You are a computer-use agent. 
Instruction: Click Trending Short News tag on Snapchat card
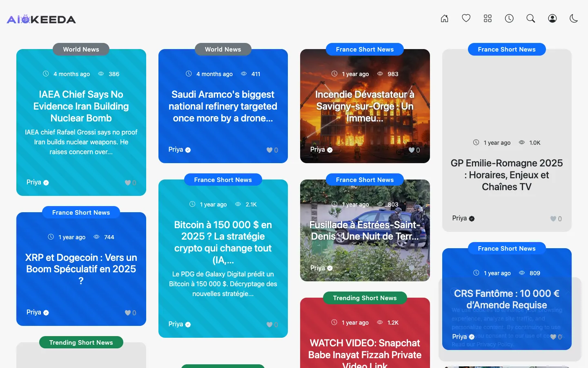(365, 298)
